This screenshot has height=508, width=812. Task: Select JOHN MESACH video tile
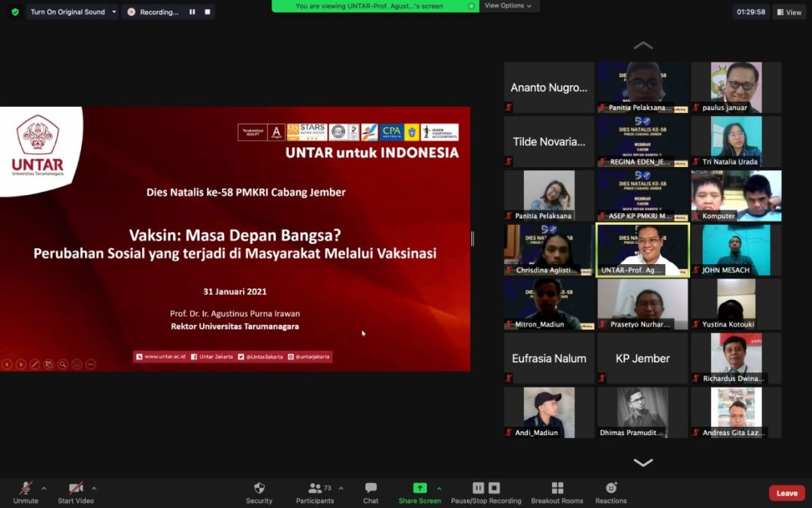click(736, 250)
